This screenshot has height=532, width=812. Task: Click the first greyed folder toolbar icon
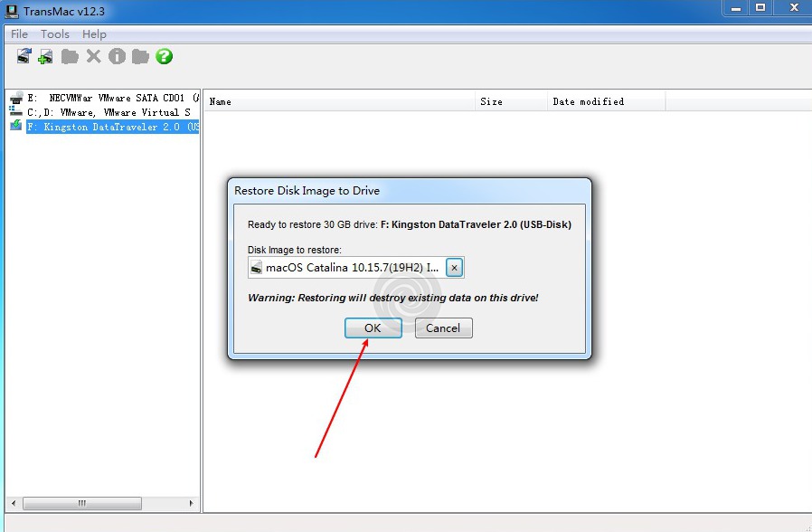[70, 56]
